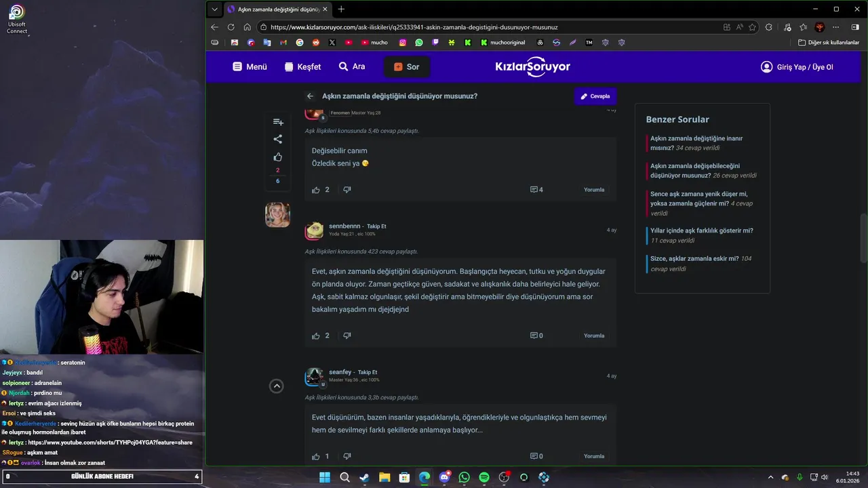Click Takip Et next to sennbennn

tap(376, 226)
